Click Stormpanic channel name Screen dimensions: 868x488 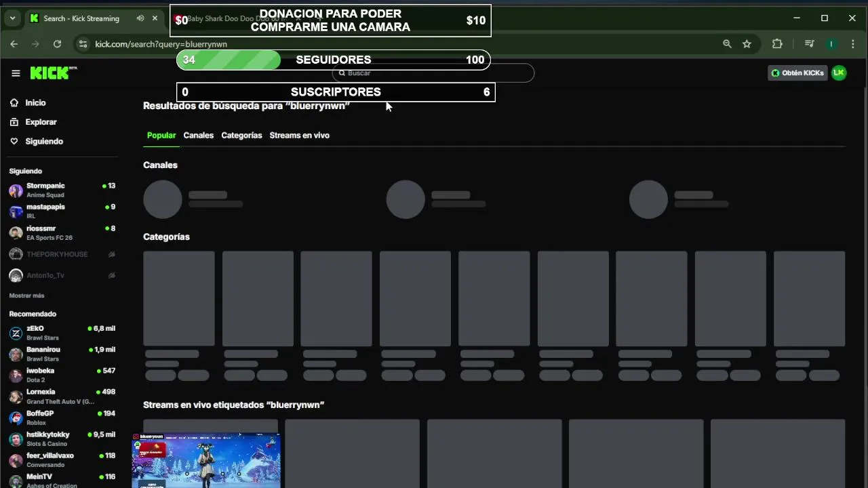(x=45, y=186)
